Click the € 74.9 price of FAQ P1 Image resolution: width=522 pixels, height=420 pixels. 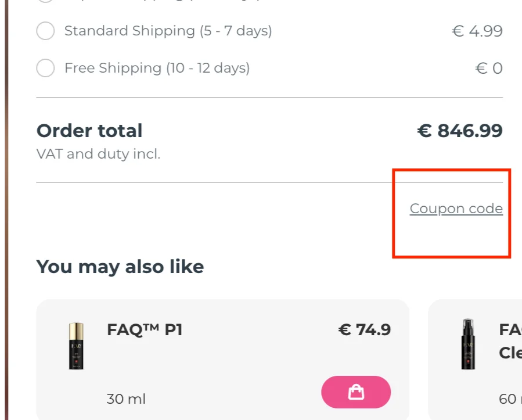365,330
